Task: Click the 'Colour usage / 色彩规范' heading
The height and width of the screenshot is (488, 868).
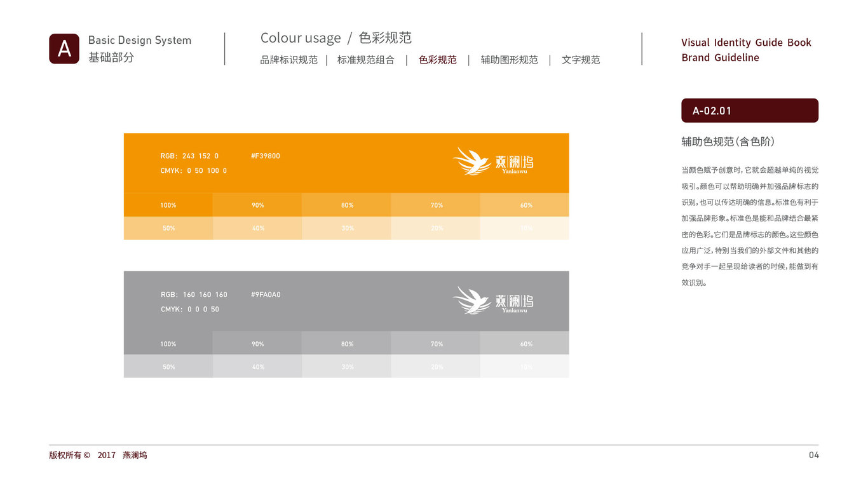Action: click(336, 38)
